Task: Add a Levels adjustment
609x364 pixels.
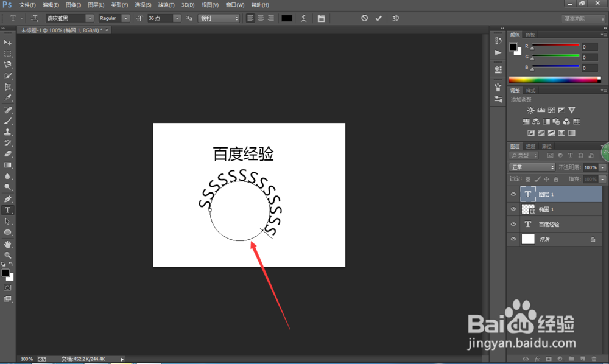Action: coord(541,110)
